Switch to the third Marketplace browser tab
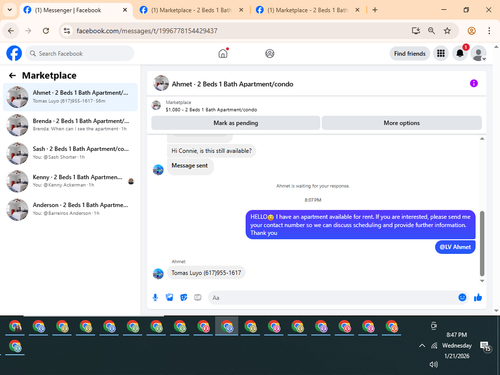This screenshot has width=500, height=375. (307, 10)
